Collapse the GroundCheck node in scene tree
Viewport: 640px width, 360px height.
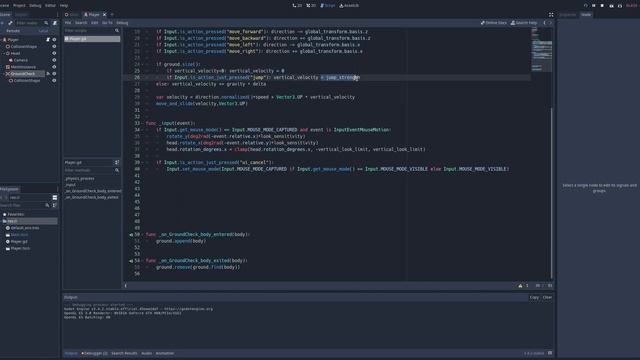(x=4, y=74)
